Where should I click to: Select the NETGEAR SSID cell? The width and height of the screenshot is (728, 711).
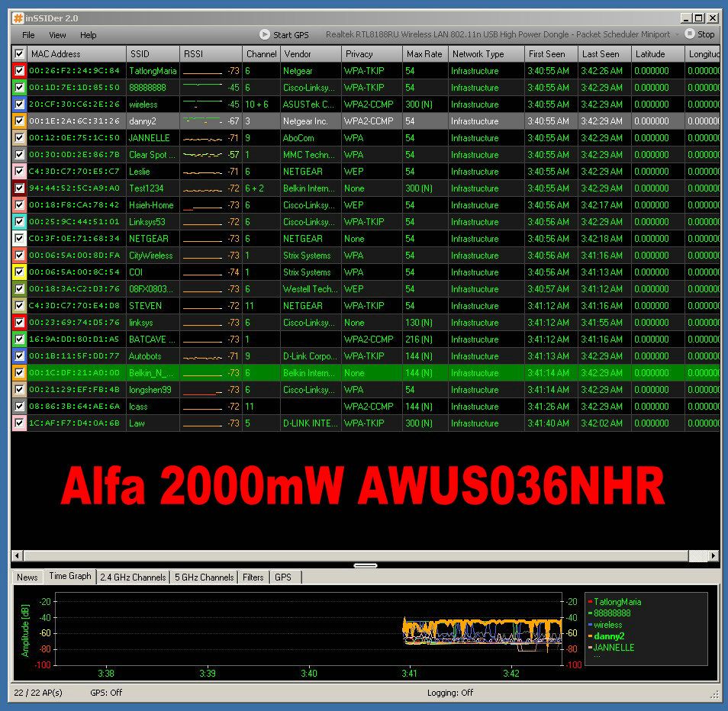coord(153,239)
